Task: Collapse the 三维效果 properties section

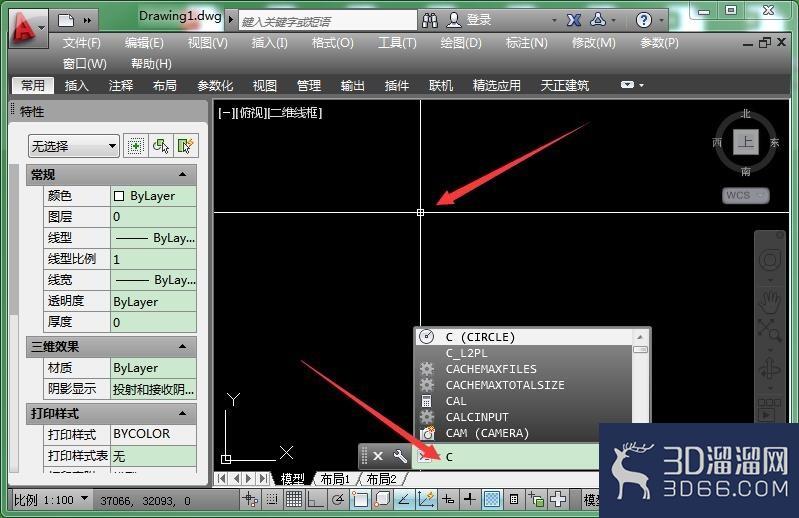Action: [183, 347]
